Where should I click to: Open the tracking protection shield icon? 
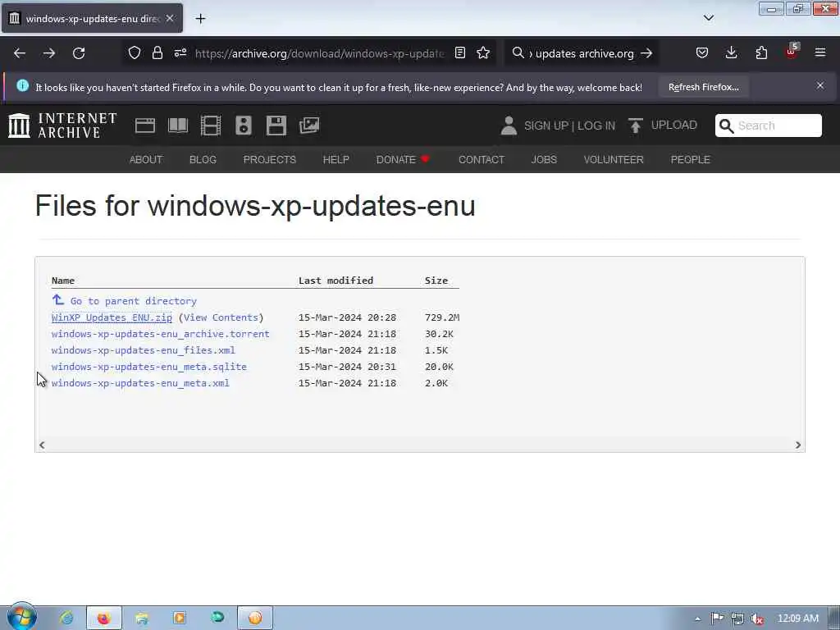point(135,53)
